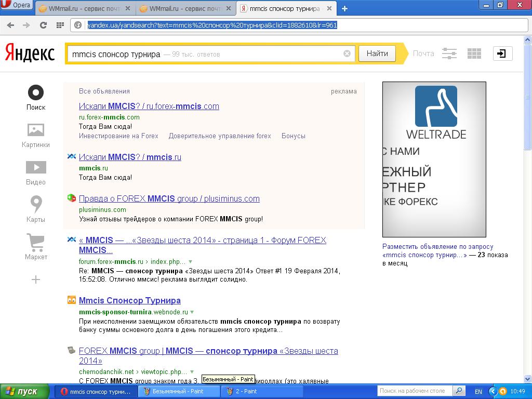
Task: Expand the dropdown arrow after forum.forex-mmcis.ru
Action: pyautogui.click(x=190, y=262)
